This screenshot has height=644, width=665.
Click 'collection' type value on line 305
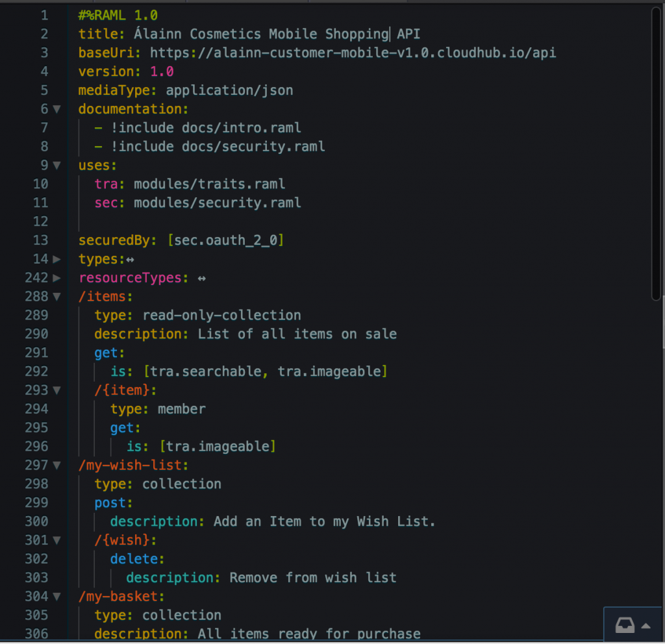pyautogui.click(x=182, y=615)
